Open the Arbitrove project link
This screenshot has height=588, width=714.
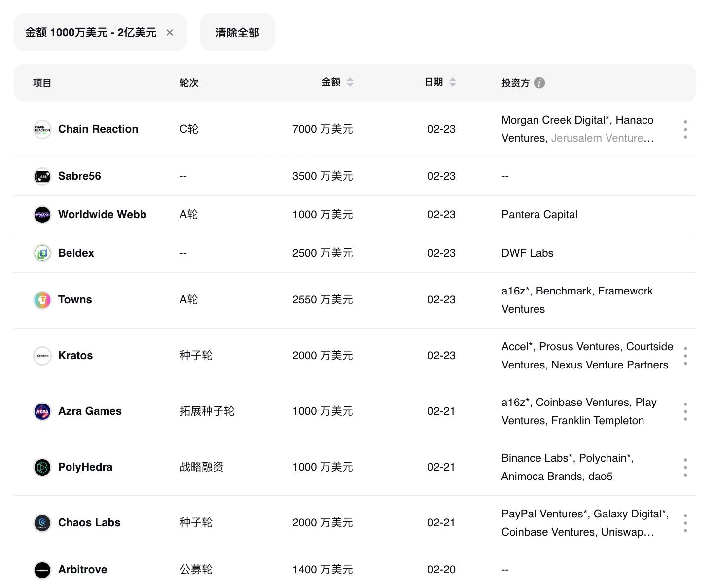click(82, 570)
